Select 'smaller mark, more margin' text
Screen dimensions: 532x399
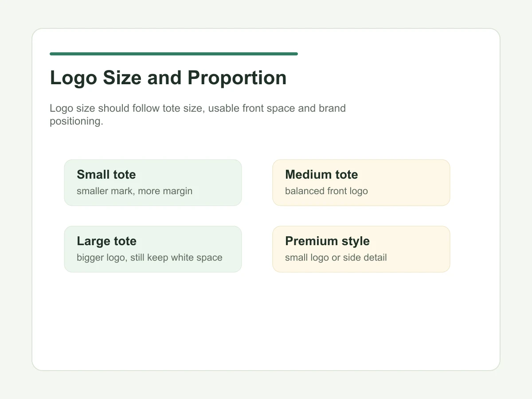pyautogui.click(x=135, y=191)
